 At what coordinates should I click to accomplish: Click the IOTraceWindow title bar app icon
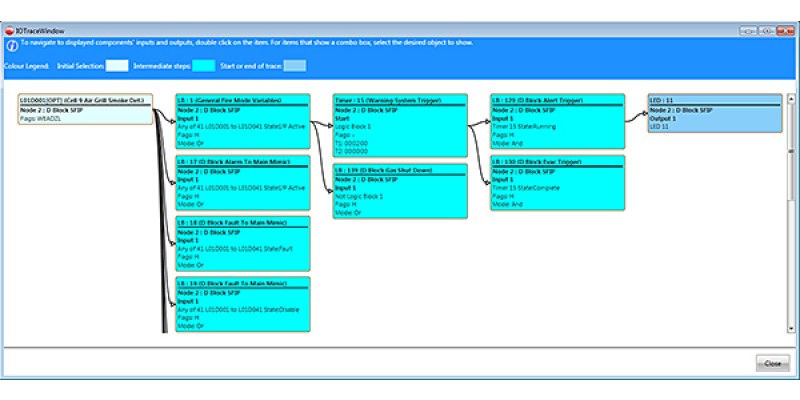point(11,30)
